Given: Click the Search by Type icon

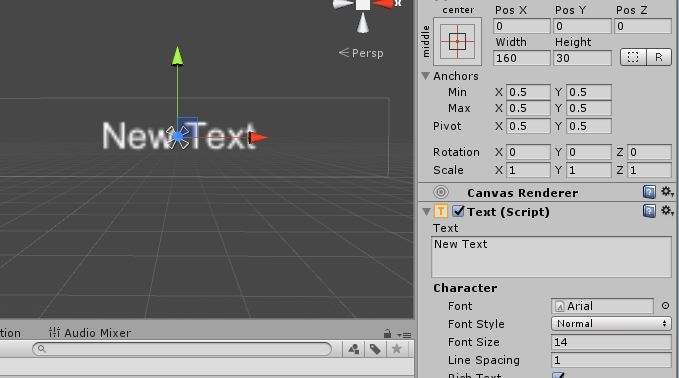Looking at the screenshot, I should point(354,349).
